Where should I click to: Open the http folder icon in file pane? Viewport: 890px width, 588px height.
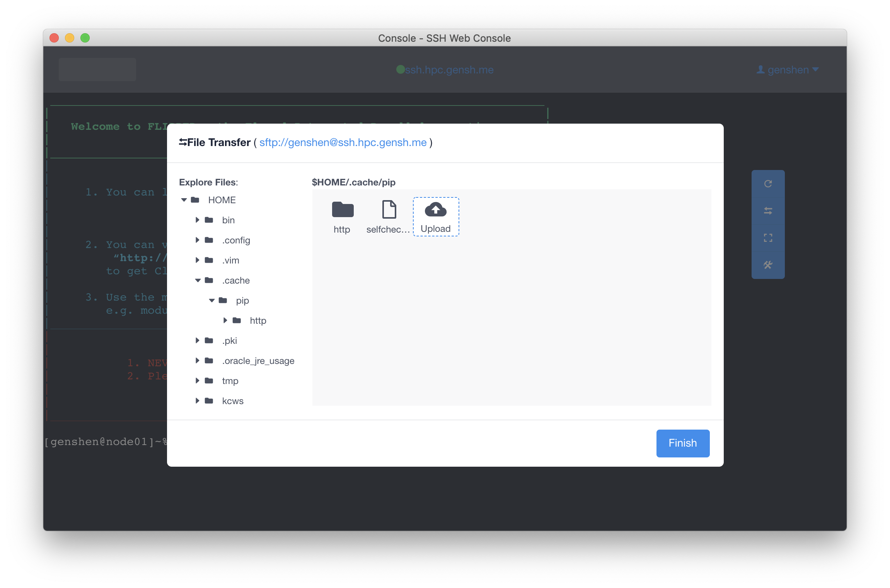[343, 210]
